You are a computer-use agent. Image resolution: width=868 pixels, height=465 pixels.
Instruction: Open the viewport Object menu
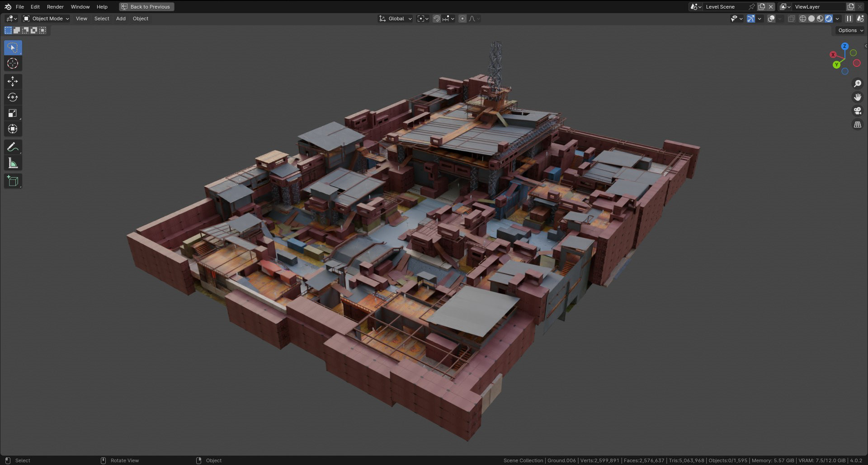click(x=141, y=19)
